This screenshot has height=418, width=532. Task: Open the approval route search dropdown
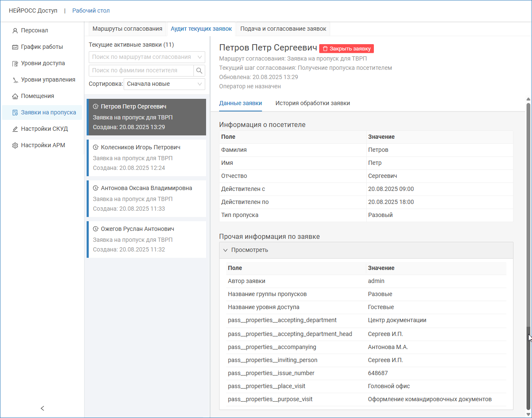coord(146,57)
